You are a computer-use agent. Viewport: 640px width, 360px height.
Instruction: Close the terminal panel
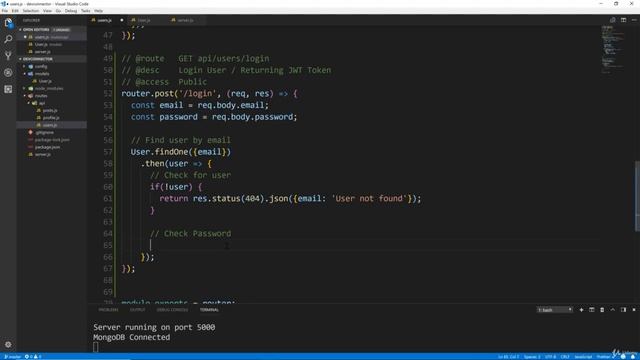(x=634, y=310)
